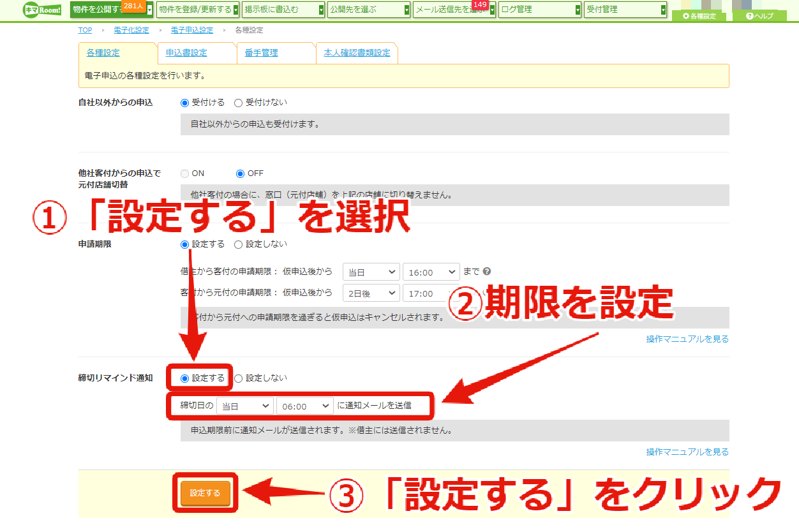Click the 149 mail count badge
Image resolution: width=799 pixels, height=532 pixels.
[480, 5]
